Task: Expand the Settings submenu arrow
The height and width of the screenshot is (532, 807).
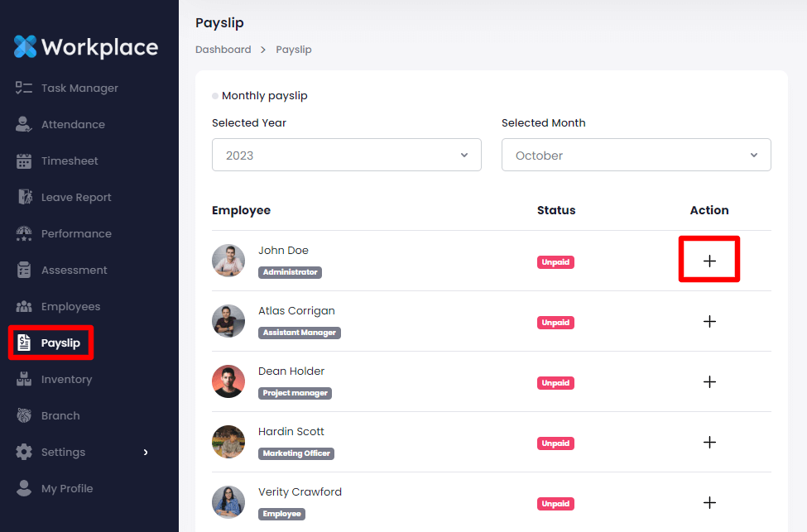Action: [x=146, y=452]
